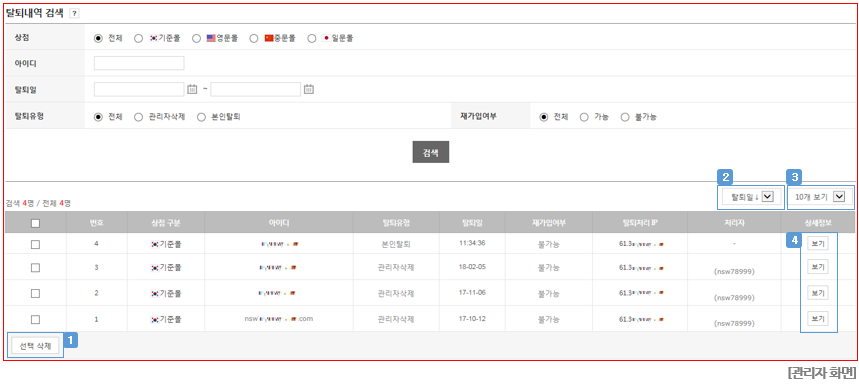Choose 가능 rejoin option radio
The image size is (859, 384).
click(x=584, y=117)
